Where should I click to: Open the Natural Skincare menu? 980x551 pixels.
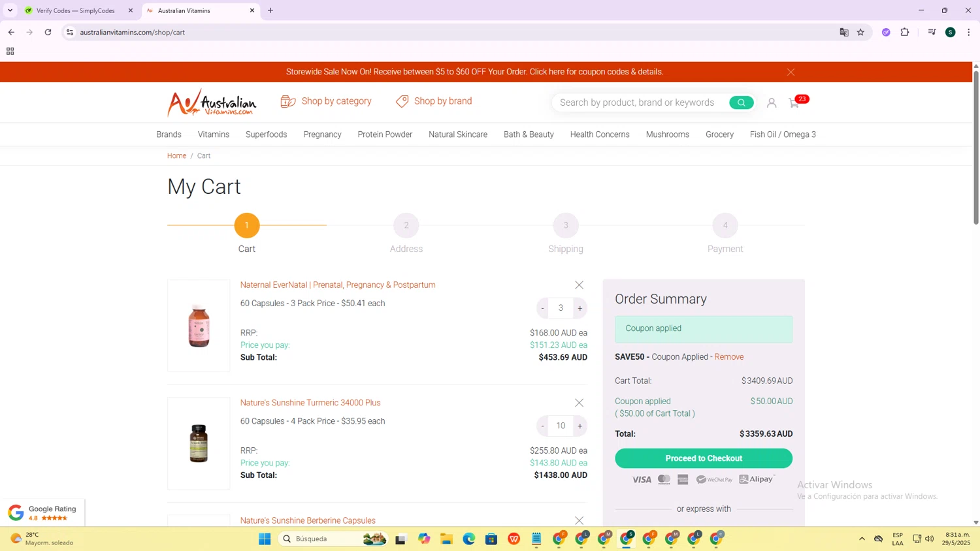click(458, 134)
